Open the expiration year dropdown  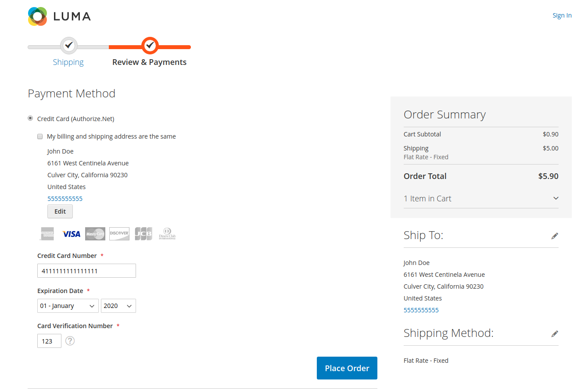118,305
